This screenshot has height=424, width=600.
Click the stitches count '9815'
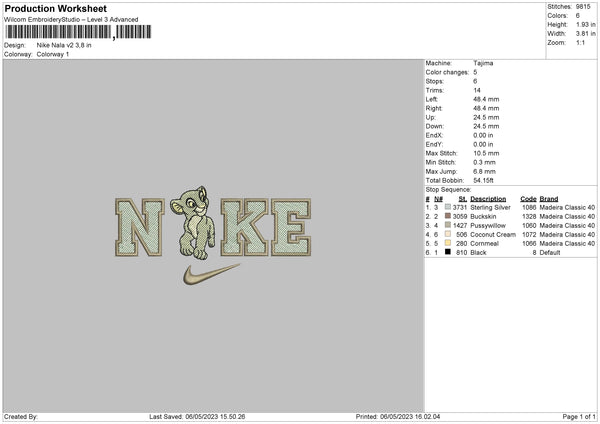[x=583, y=7]
